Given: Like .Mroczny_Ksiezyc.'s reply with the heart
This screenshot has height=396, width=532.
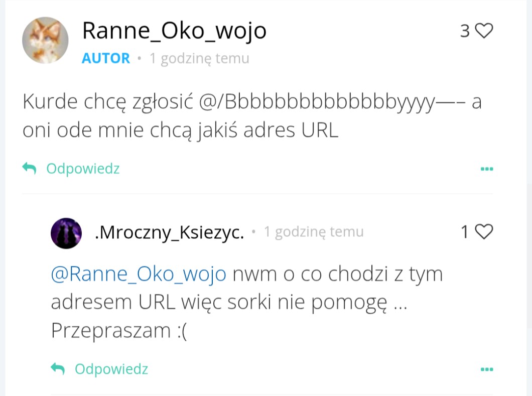Looking at the screenshot, I should (484, 232).
